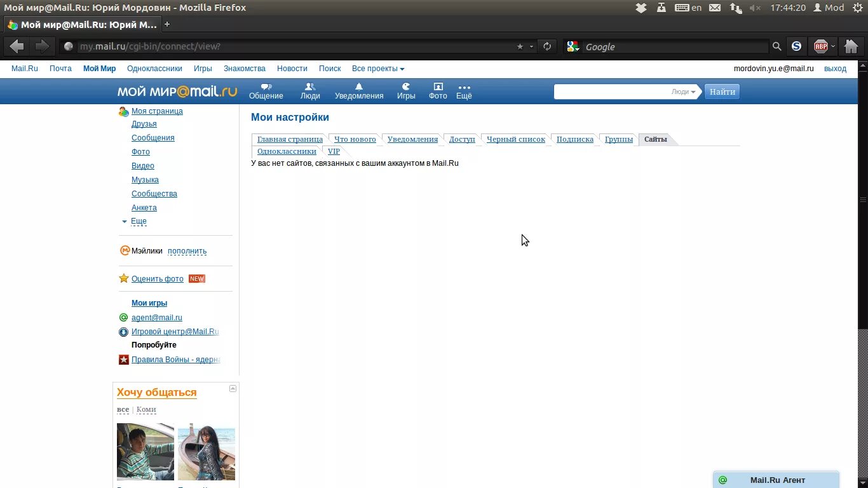Viewport: 868px width, 488px height.
Task: Open the Google search engine icon
Action: coord(573,46)
